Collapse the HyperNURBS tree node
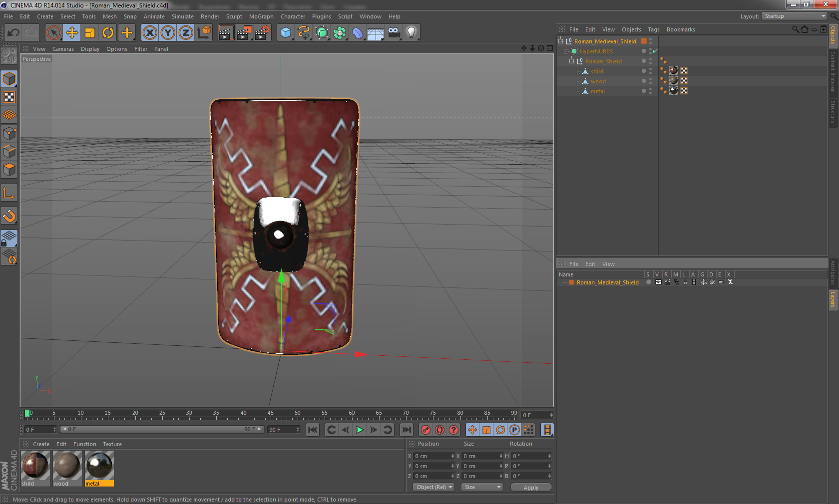839x504 pixels. point(566,51)
